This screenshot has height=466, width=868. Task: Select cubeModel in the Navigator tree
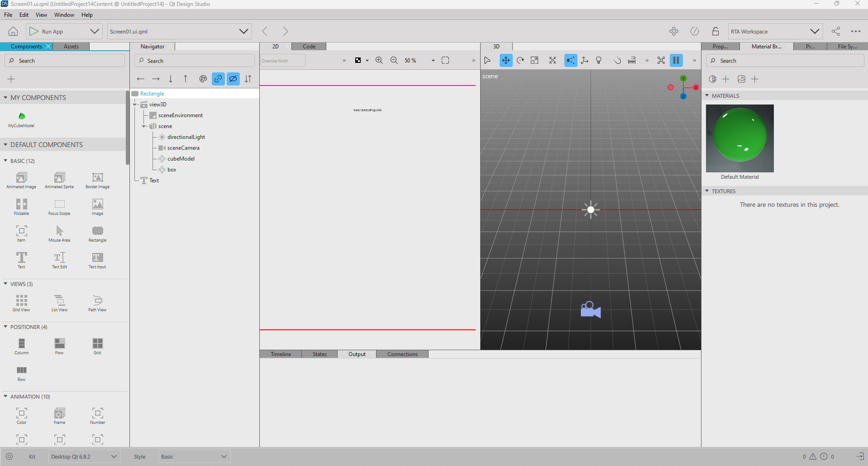pyautogui.click(x=181, y=159)
